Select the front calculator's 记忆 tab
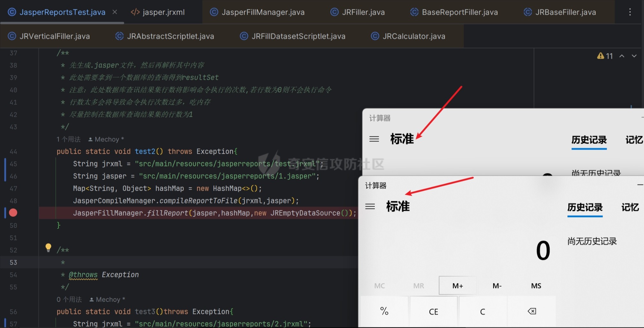 [x=630, y=207]
